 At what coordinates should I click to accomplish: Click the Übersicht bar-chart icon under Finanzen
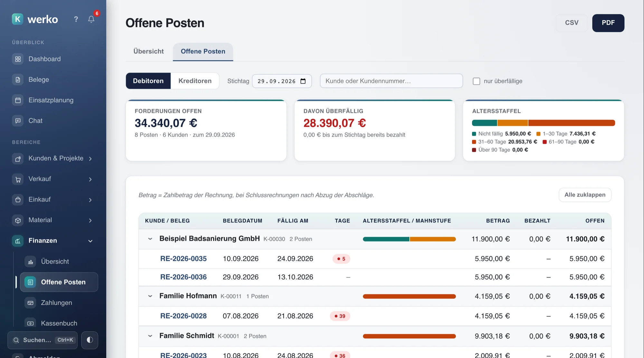tap(30, 262)
